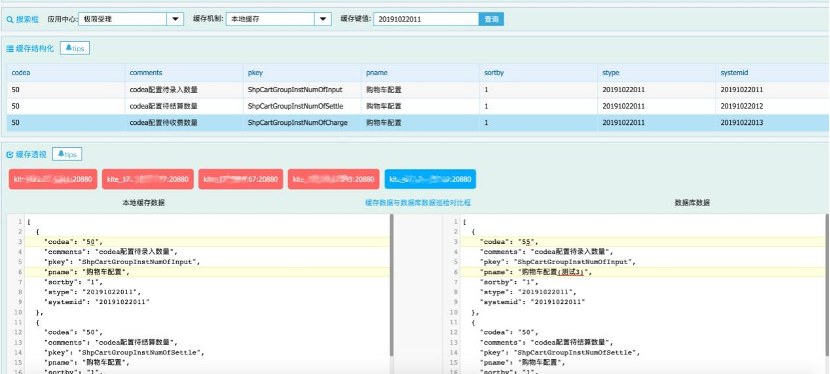
Task: Click the blue query button
Action: (x=491, y=20)
